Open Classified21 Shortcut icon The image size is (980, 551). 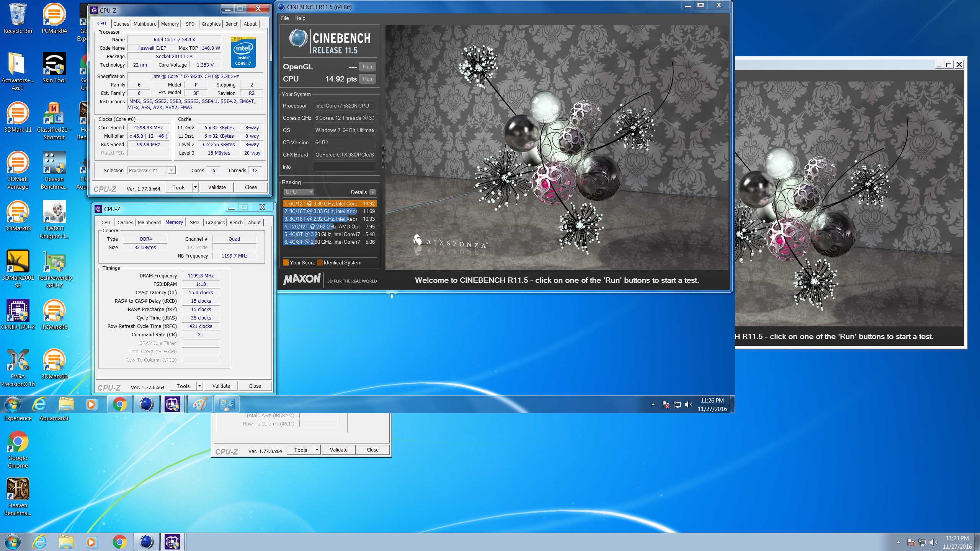point(54,121)
